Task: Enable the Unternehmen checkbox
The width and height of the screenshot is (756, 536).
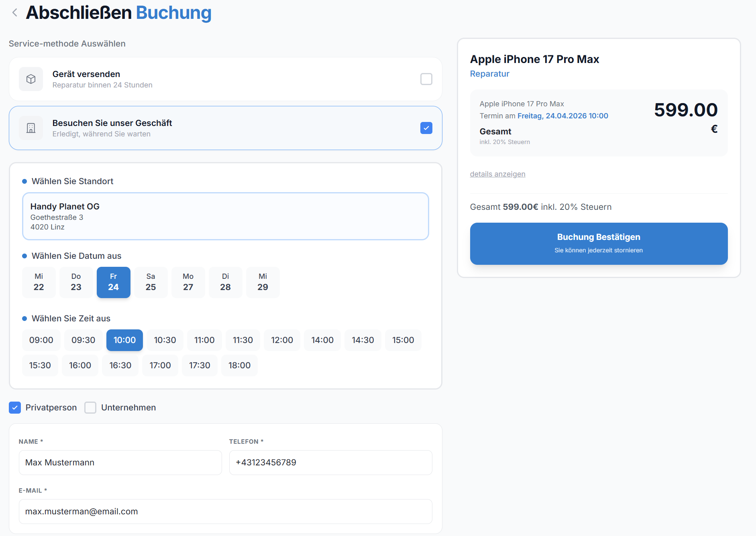Action: click(x=90, y=408)
